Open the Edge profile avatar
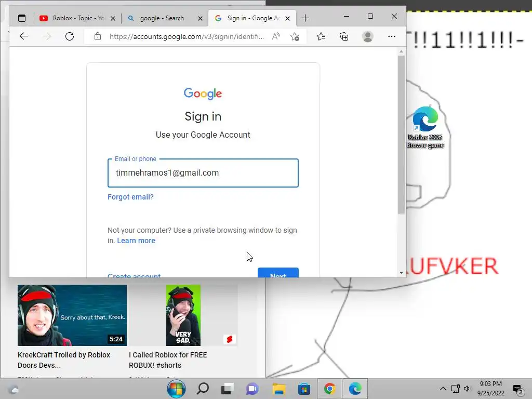 (367, 36)
